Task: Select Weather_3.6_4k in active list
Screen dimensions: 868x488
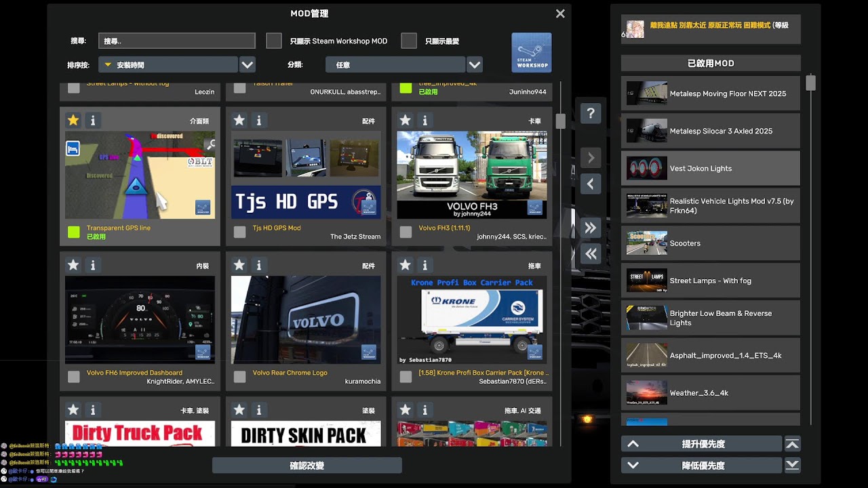Action: 711,392
